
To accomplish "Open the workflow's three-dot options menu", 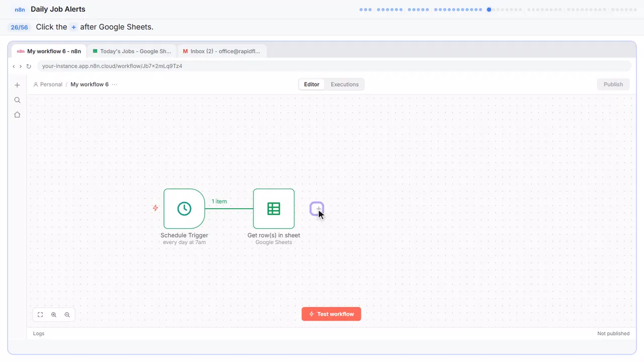I will click(115, 84).
